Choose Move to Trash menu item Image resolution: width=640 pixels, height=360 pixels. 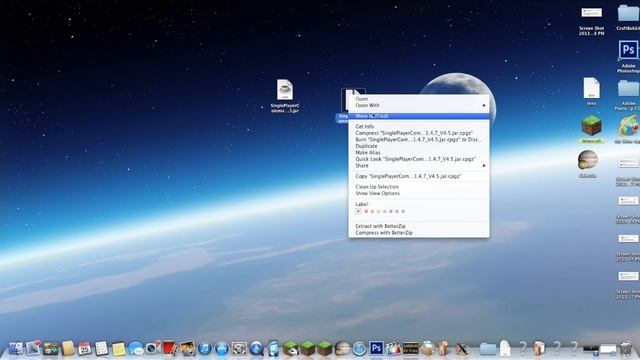point(419,116)
